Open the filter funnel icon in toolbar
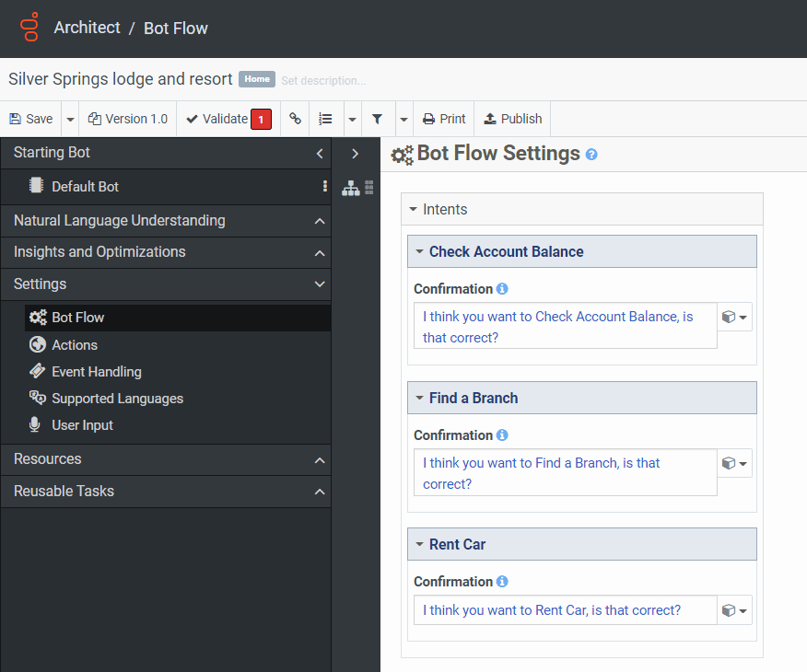 379,119
